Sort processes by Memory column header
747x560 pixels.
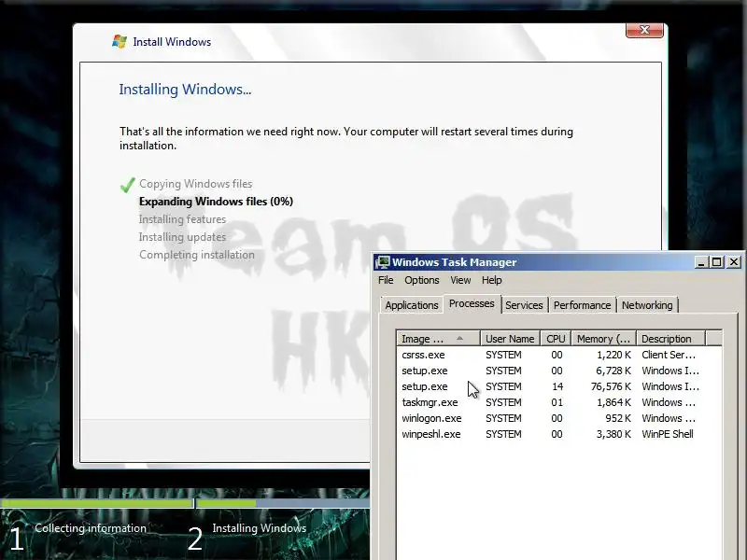(x=603, y=339)
